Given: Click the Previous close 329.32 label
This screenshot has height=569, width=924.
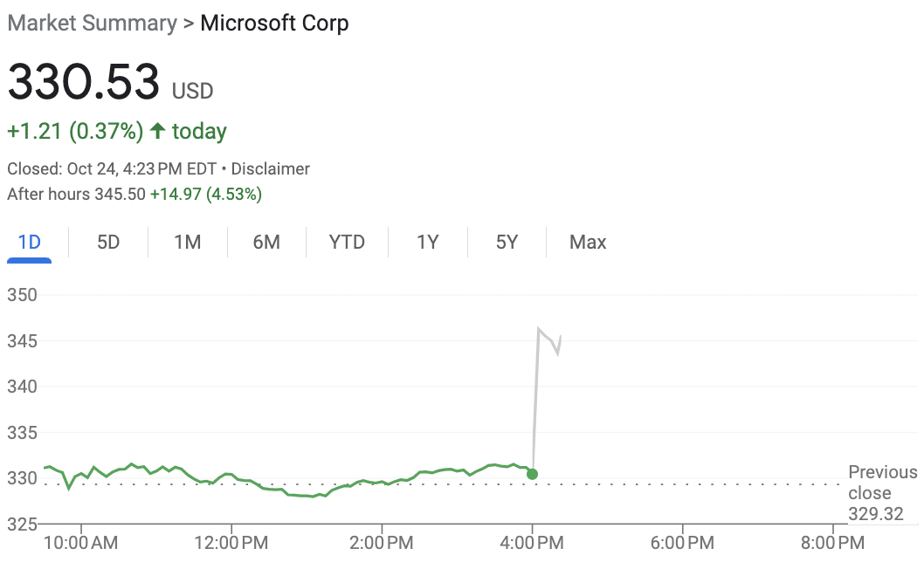Looking at the screenshot, I should pyautogui.click(x=882, y=493).
